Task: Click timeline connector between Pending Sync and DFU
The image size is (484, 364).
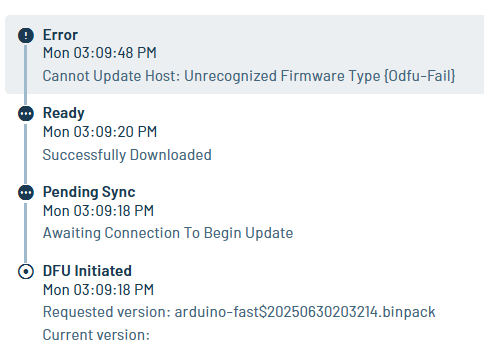Action: [26, 232]
